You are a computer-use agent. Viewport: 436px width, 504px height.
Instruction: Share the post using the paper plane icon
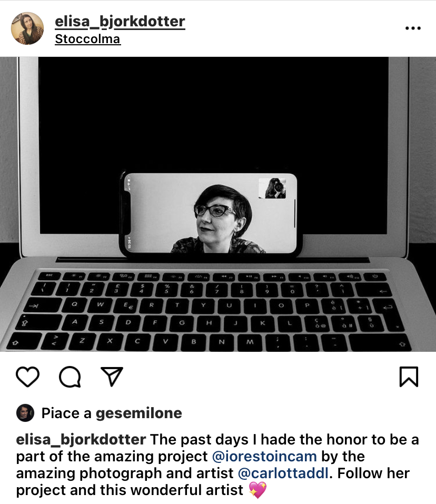[x=112, y=376]
